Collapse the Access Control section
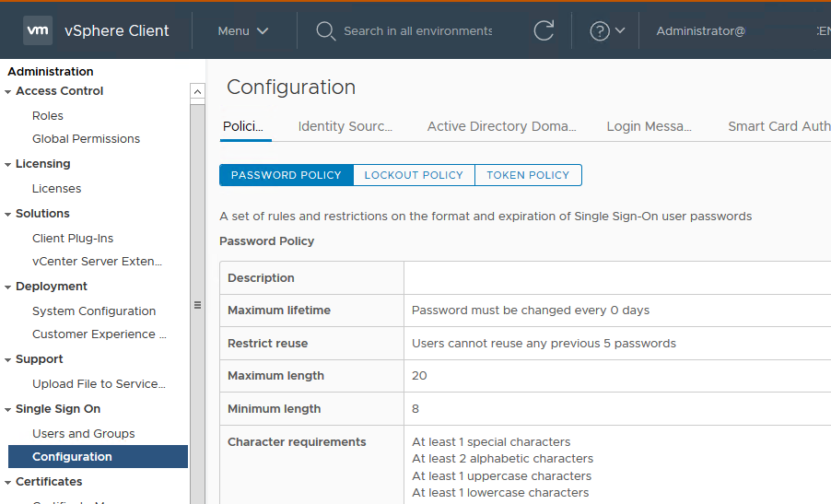 tap(7, 92)
